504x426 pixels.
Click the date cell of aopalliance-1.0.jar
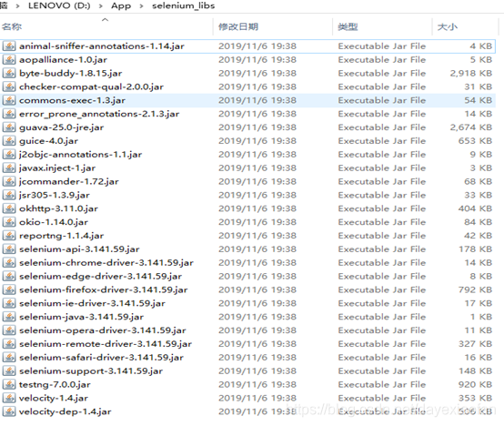click(257, 59)
